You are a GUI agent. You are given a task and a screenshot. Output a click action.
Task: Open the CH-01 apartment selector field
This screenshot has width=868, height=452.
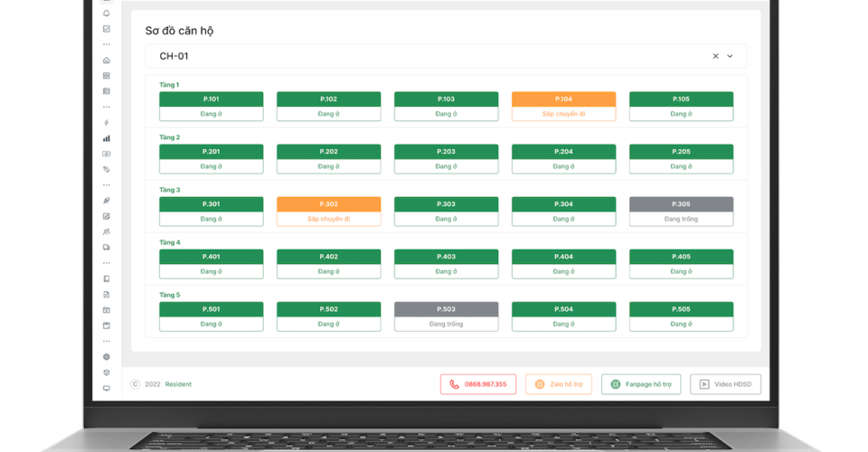click(x=425, y=56)
